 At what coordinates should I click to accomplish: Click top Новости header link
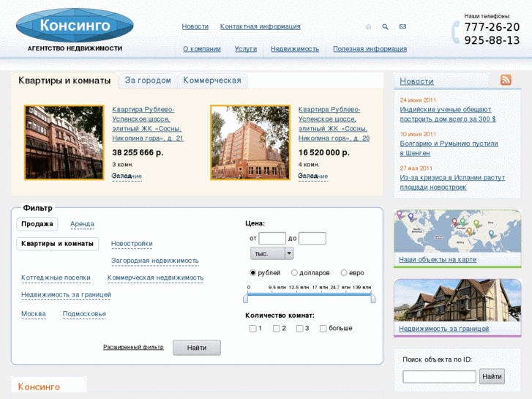pyautogui.click(x=195, y=26)
